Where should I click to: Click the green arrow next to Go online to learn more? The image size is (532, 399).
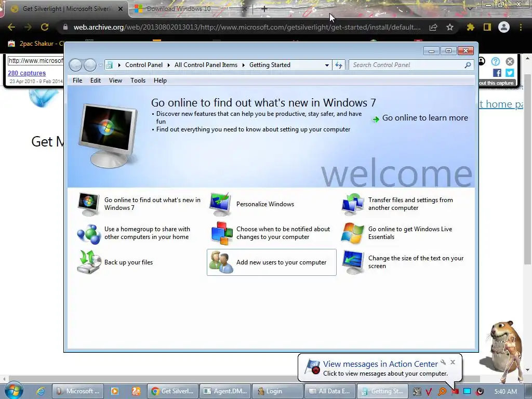click(376, 119)
